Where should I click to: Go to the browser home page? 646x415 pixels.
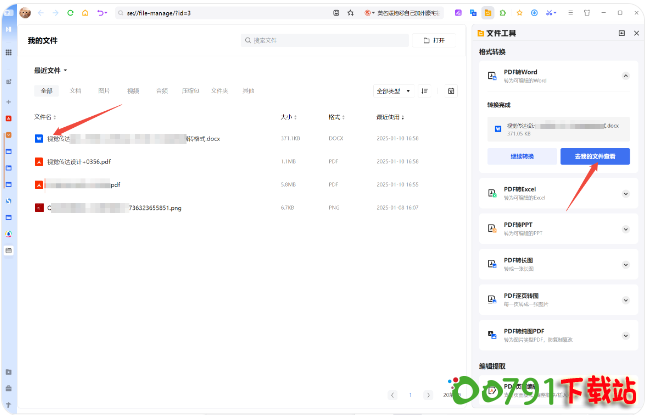pyautogui.click(x=85, y=13)
